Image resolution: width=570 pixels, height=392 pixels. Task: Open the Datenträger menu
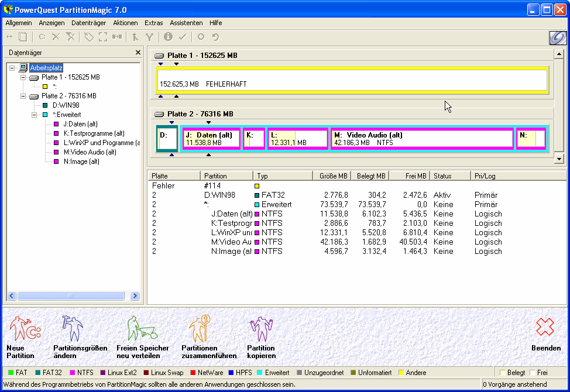point(89,23)
